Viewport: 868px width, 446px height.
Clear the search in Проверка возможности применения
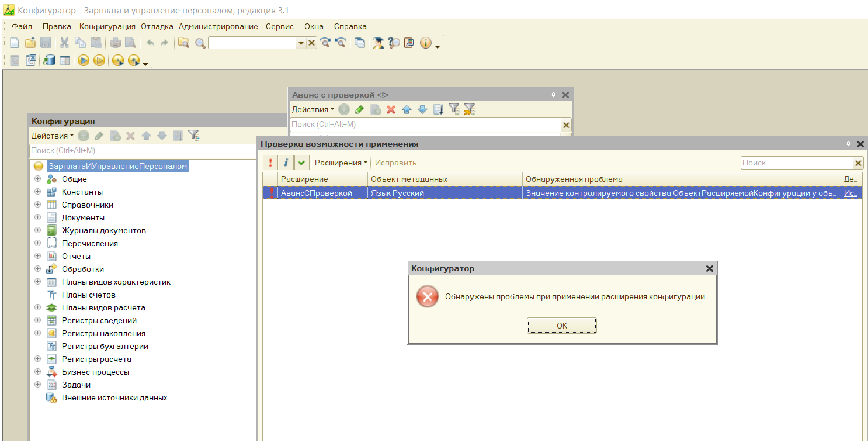point(858,163)
